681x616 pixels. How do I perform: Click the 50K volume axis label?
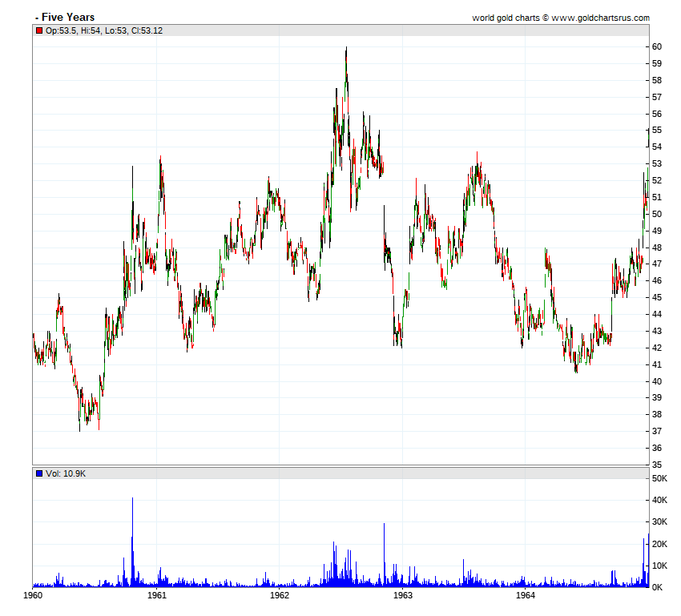[x=659, y=478]
